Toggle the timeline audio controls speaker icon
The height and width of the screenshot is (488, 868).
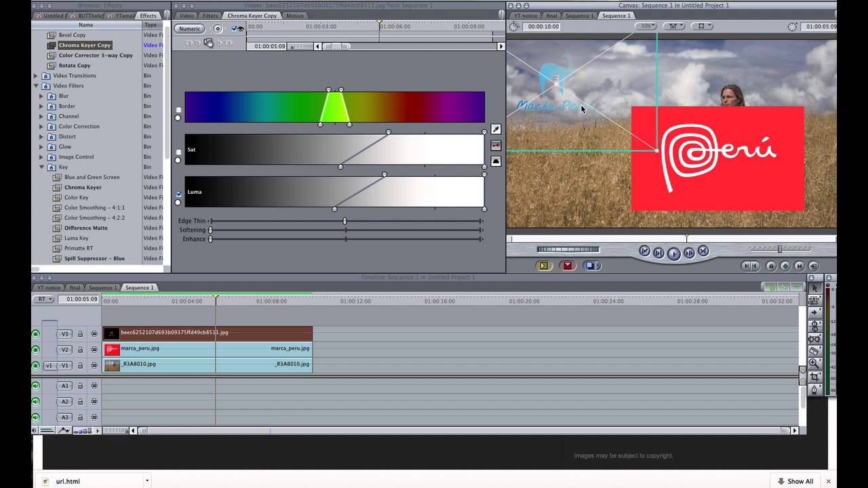click(35, 430)
